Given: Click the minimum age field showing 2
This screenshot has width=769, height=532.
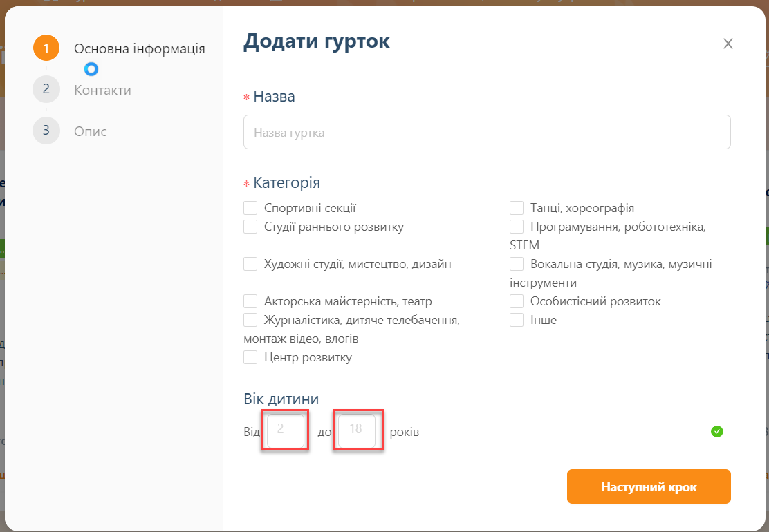Looking at the screenshot, I should tap(286, 430).
